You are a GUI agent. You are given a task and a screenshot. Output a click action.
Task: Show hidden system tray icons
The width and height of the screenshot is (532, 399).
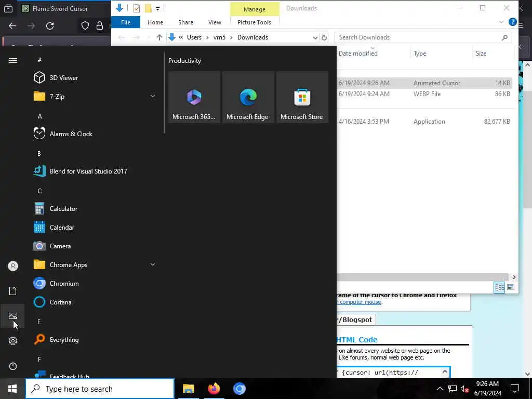pos(440,389)
